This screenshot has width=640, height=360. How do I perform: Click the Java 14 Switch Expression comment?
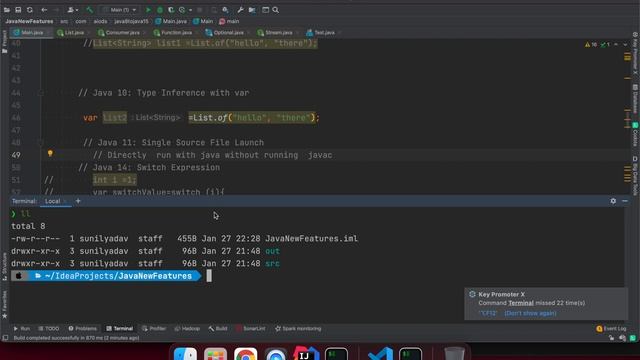coord(149,167)
